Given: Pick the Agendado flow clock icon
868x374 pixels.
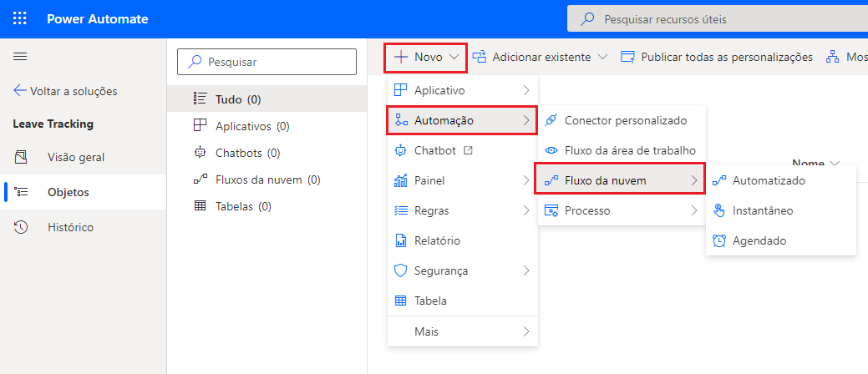Looking at the screenshot, I should pos(718,240).
